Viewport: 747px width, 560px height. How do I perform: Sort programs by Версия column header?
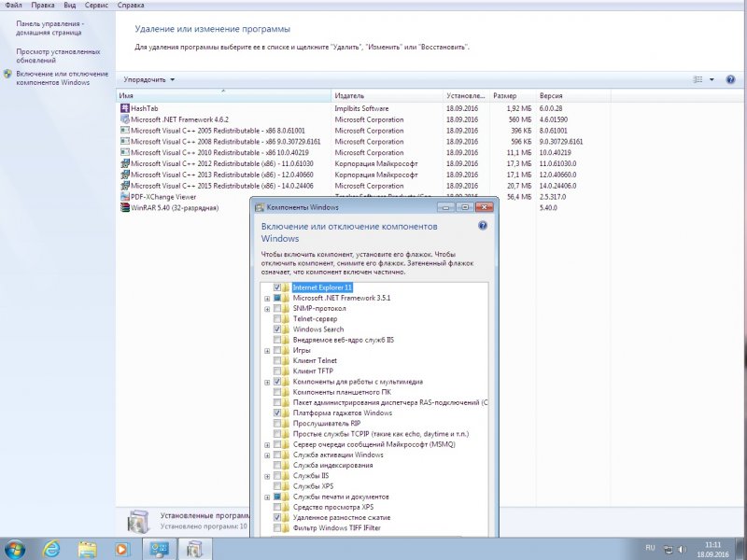tap(573, 96)
